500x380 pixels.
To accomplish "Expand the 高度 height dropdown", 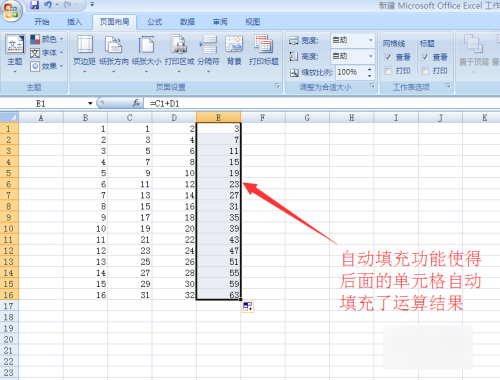I will [x=371, y=56].
